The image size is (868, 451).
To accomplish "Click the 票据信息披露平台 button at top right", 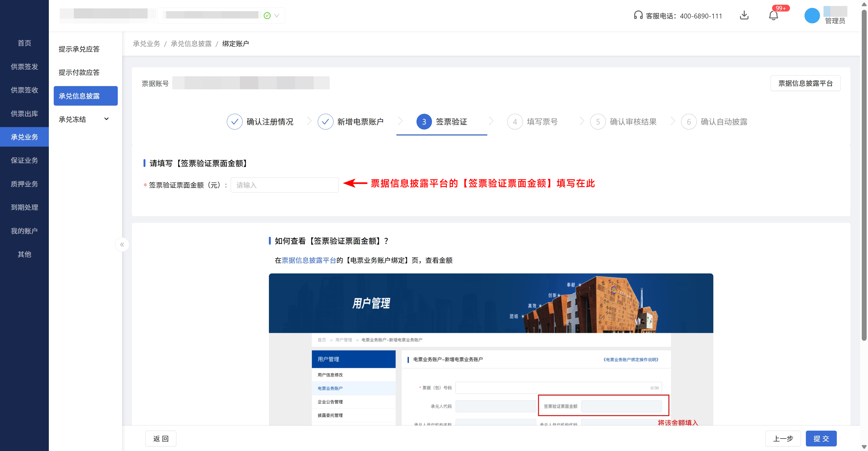I will tap(805, 83).
